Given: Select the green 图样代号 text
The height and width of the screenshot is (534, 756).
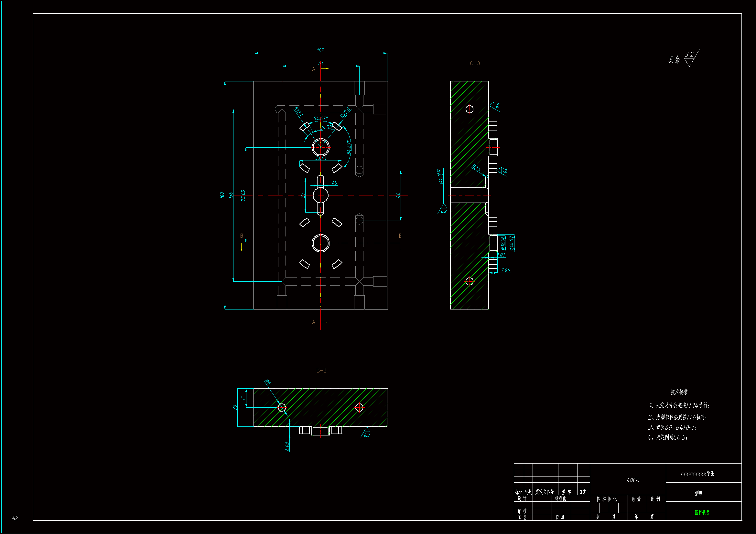Looking at the screenshot, I should point(702,512).
